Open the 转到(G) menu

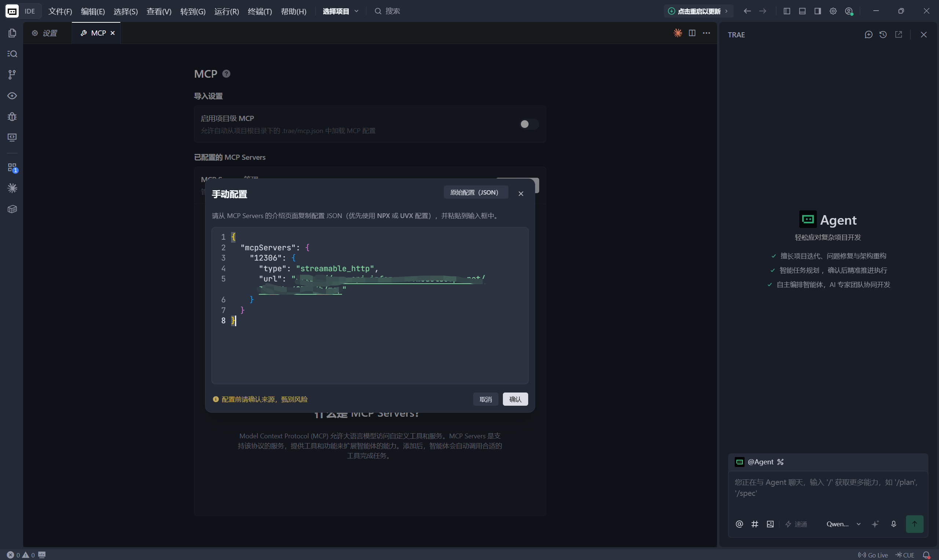pyautogui.click(x=193, y=11)
